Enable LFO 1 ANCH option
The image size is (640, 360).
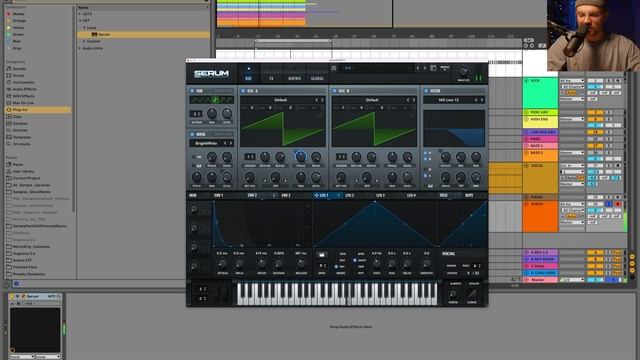pyautogui.click(x=355, y=260)
